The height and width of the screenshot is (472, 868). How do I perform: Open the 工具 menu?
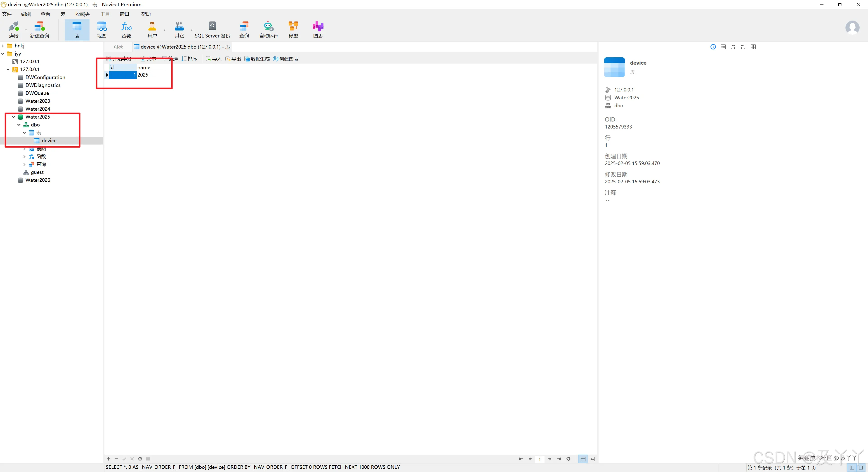click(105, 14)
